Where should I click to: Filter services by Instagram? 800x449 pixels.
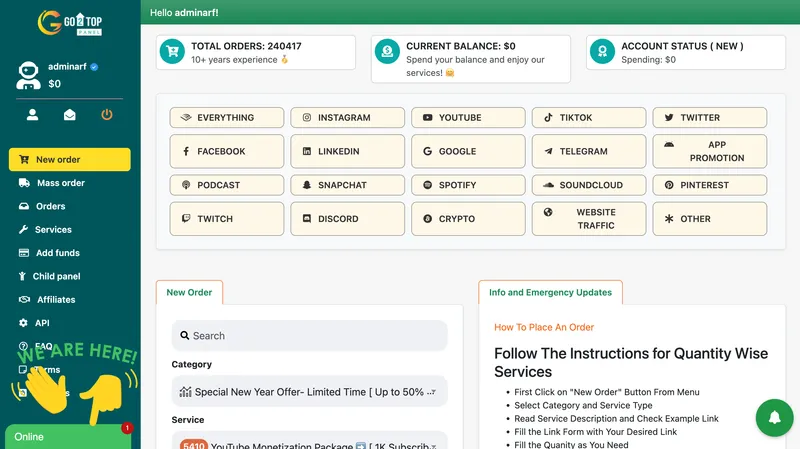click(x=347, y=118)
